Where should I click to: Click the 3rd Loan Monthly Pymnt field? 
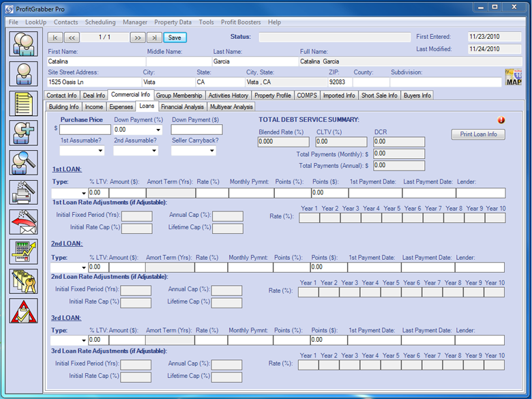pyautogui.click(x=250, y=340)
